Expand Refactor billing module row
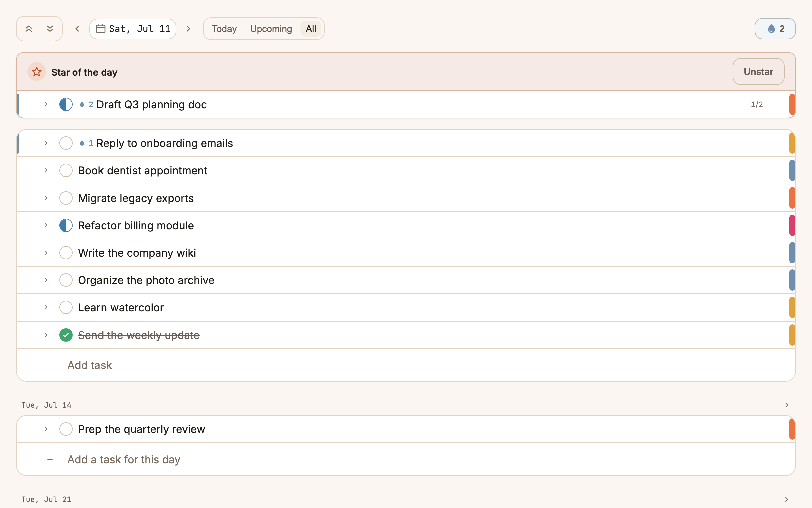 (46, 226)
